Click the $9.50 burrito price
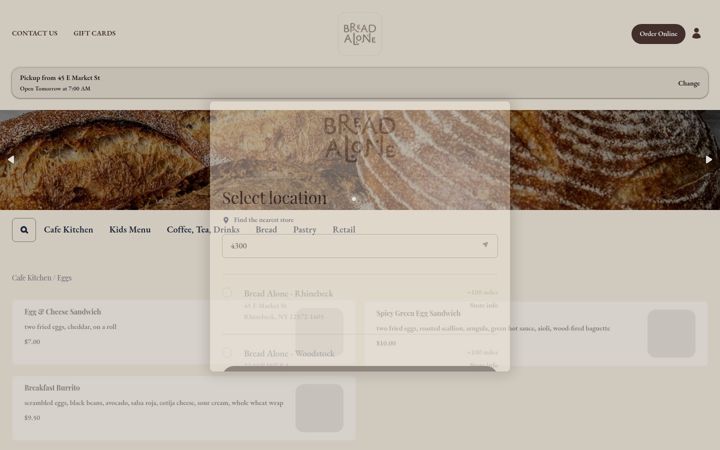 click(32, 418)
